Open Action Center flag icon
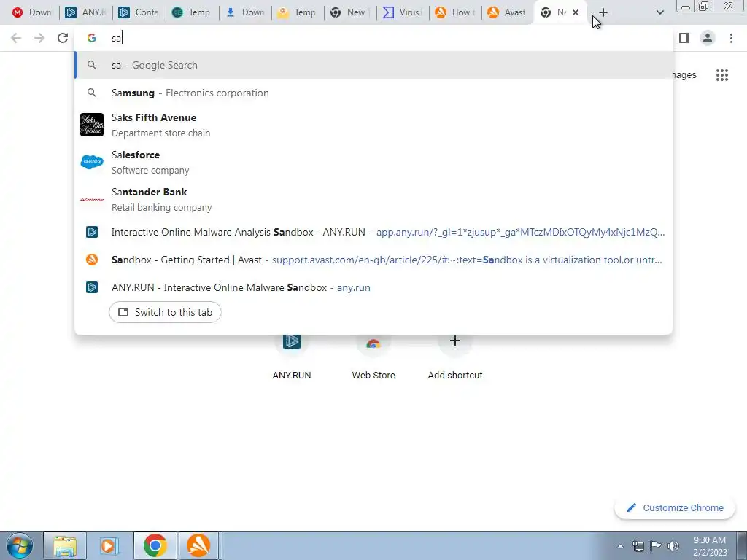Image resolution: width=747 pixels, height=560 pixels. (656, 546)
